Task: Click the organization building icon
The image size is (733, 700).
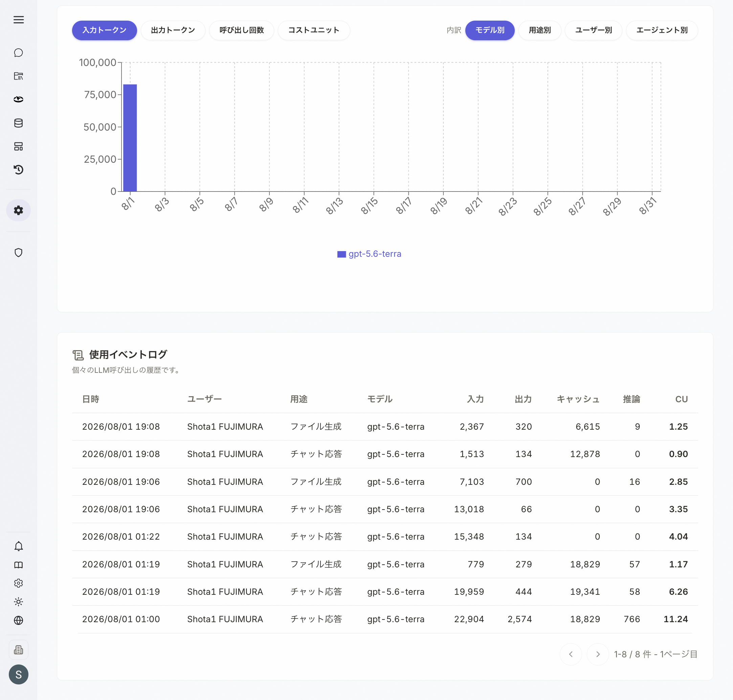Action: click(18, 650)
